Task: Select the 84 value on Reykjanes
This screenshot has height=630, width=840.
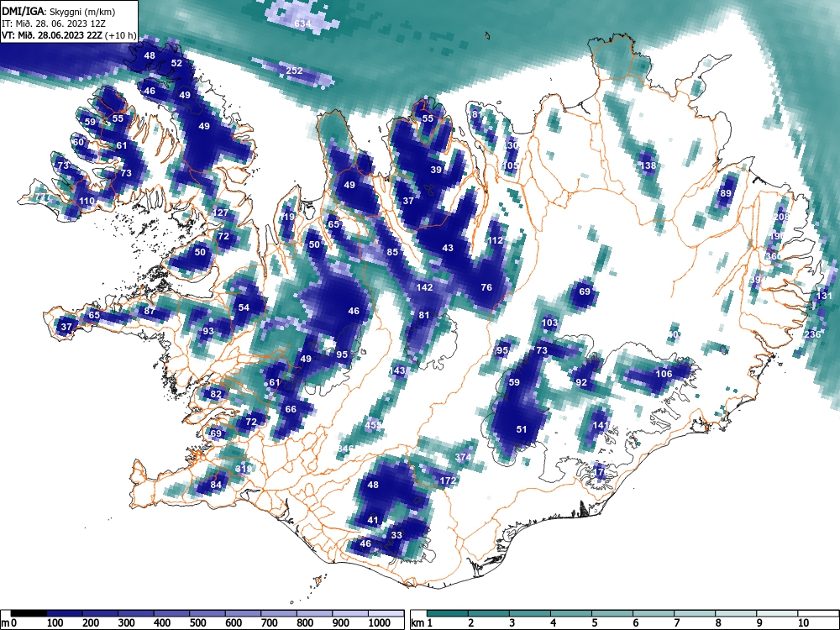Action: [x=215, y=485]
